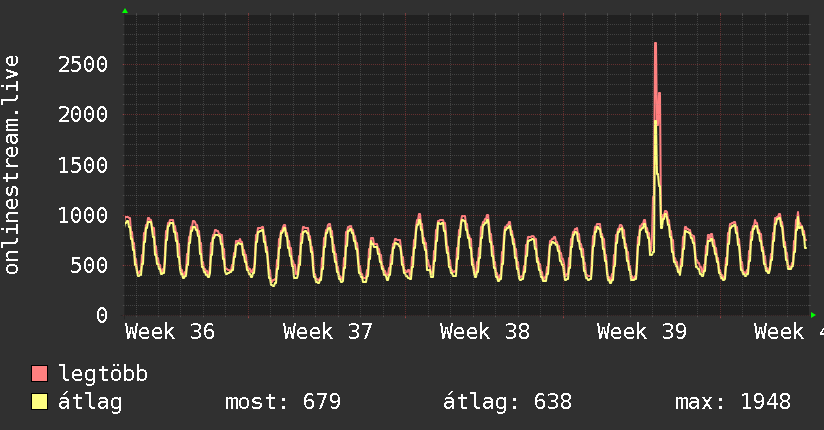The width and height of the screenshot is (824, 430).
Task: Click the tall pink spike peak in Week 39
Action: 655,44
